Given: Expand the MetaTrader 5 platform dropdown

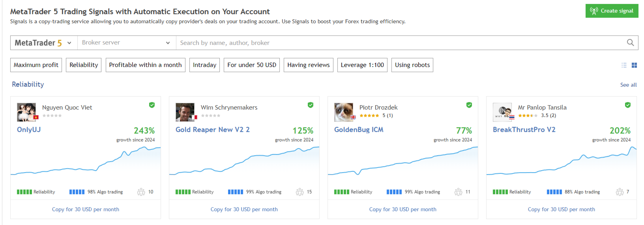Looking at the screenshot, I should [x=43, y=43].
